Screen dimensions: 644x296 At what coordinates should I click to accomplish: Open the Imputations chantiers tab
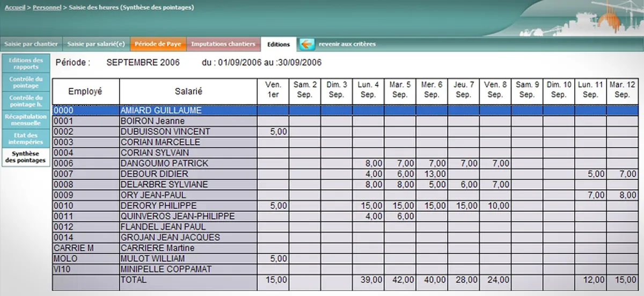coord(223,44)
